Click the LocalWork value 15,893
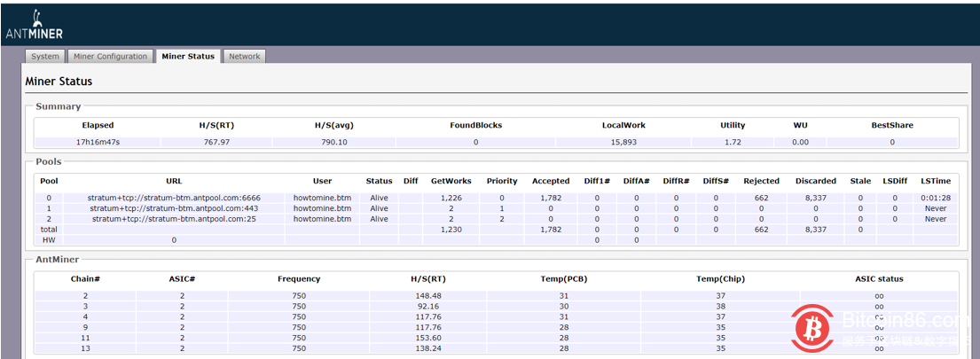The height and width of the screenshot is (359, 980). 623,142
